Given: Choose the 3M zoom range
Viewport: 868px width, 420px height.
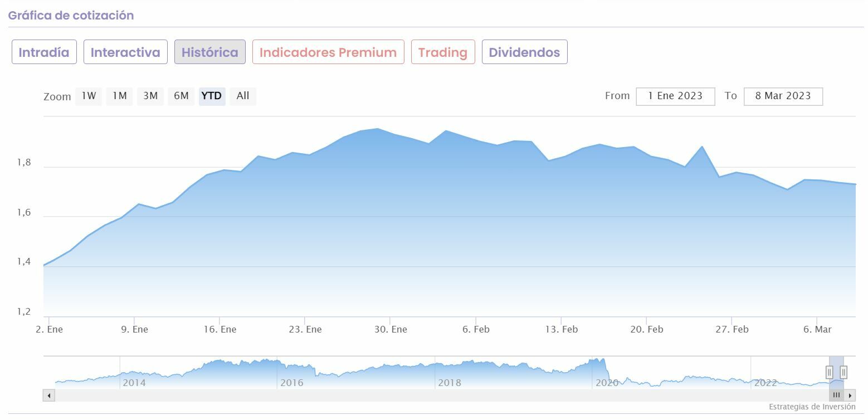Looking at the screenshot, I should tap(150, 96).
